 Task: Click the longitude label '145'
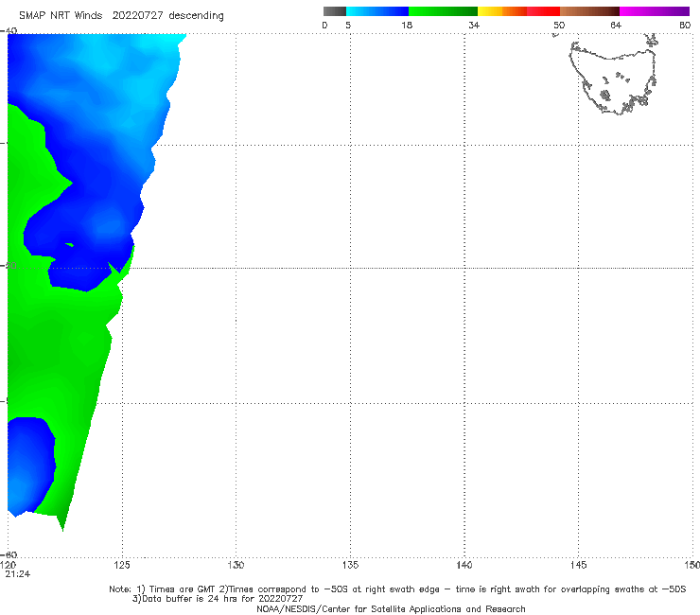[x=579, y=566]
